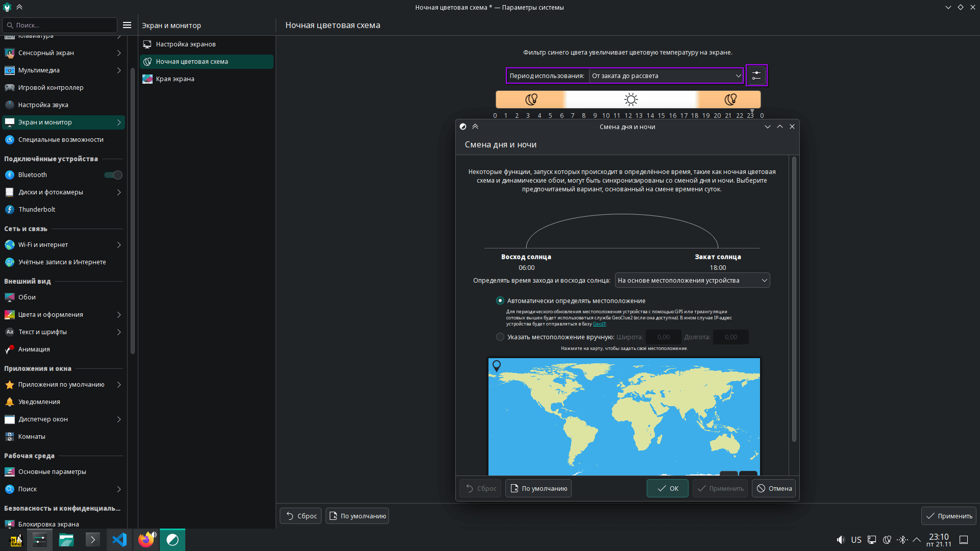Open the GeoIP hyperlink
The image size is (980, 551).
[599, 324]
